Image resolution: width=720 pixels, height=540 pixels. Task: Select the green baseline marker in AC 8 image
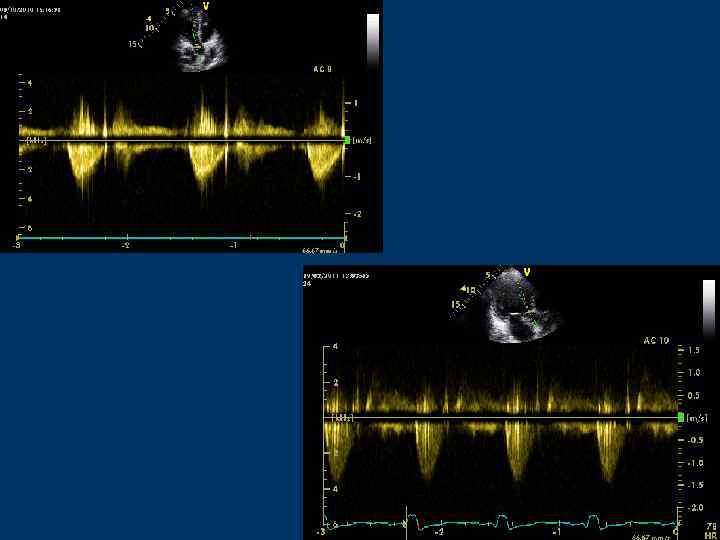348,140
